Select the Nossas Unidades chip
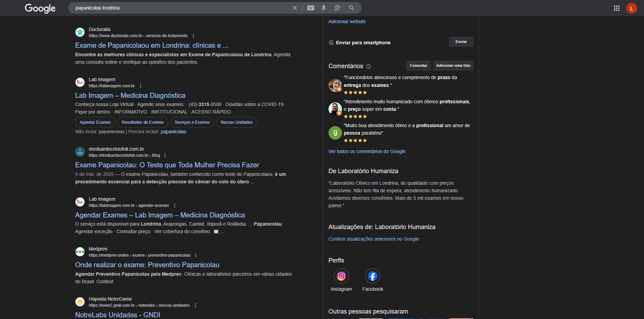The height and width of the screenshot is (319, 644). [237, 122]
